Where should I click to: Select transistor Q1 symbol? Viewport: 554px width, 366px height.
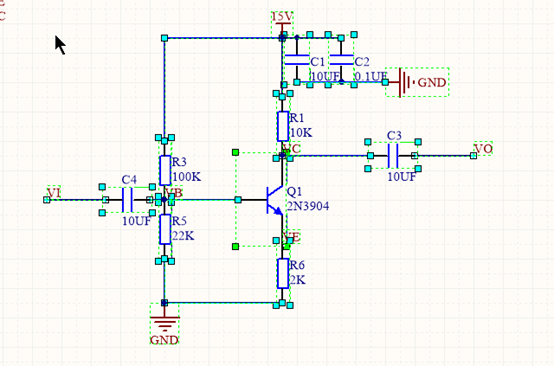[275, 200]
